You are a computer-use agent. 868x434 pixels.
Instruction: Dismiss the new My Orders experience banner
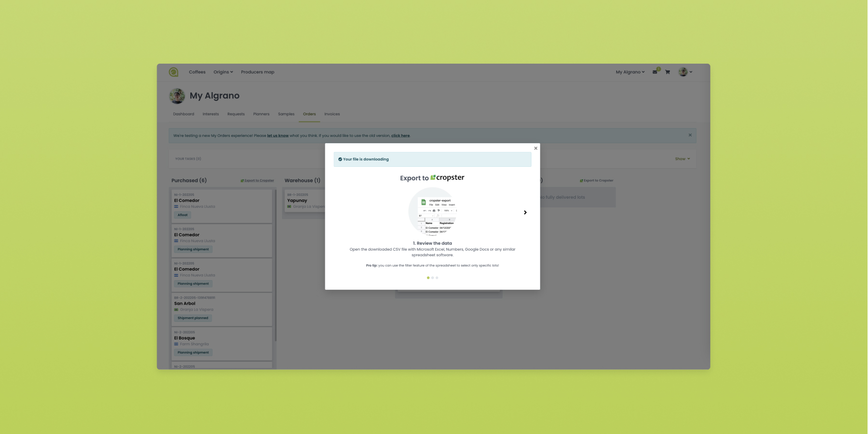pyautogui.click(x=690, y=135)
